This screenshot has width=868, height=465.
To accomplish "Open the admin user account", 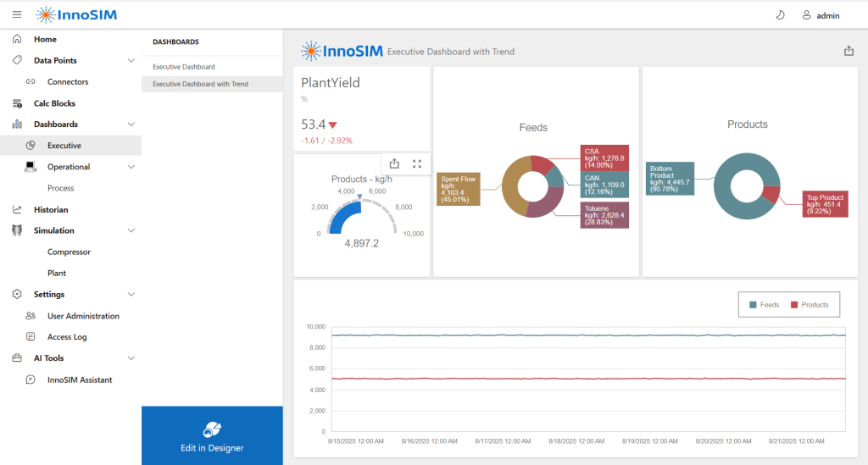I will click(x=821, y=15).
